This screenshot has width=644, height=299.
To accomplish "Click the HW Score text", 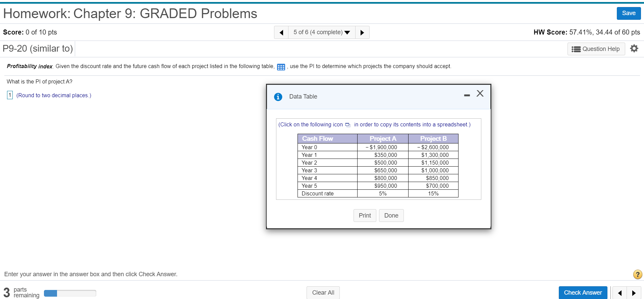I will point(587,32).
